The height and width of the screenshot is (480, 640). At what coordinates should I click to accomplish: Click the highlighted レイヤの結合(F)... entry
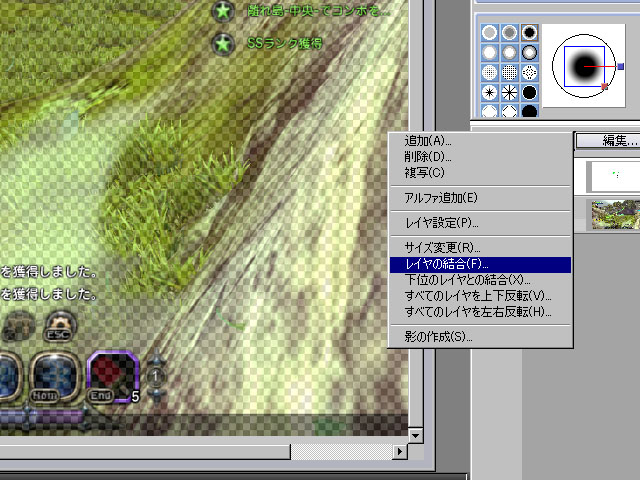[480, 264]
